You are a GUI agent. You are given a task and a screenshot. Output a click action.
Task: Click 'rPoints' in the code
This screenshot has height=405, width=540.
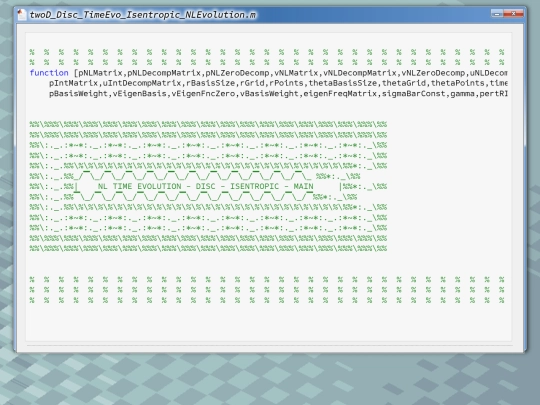click(x=286, y=83)
